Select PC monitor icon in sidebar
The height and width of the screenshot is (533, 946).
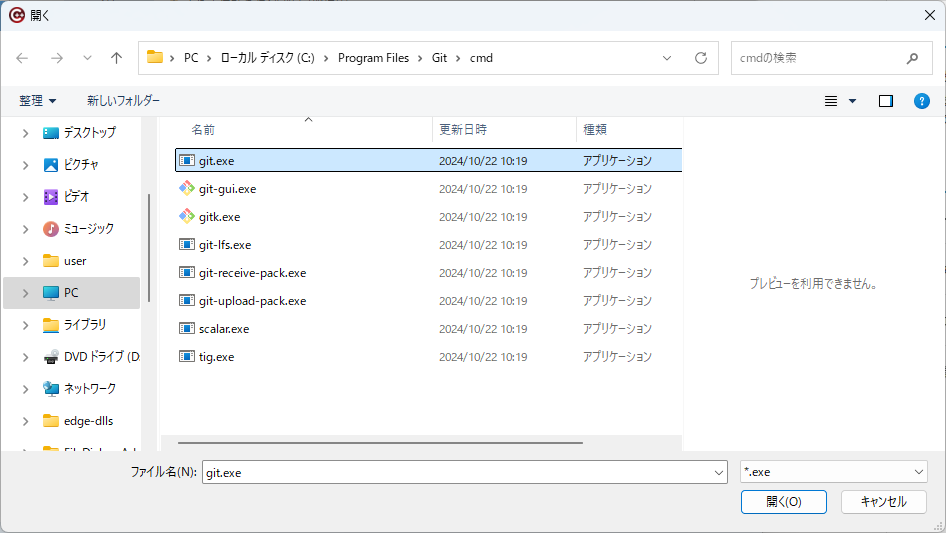[x=51, y=293]
